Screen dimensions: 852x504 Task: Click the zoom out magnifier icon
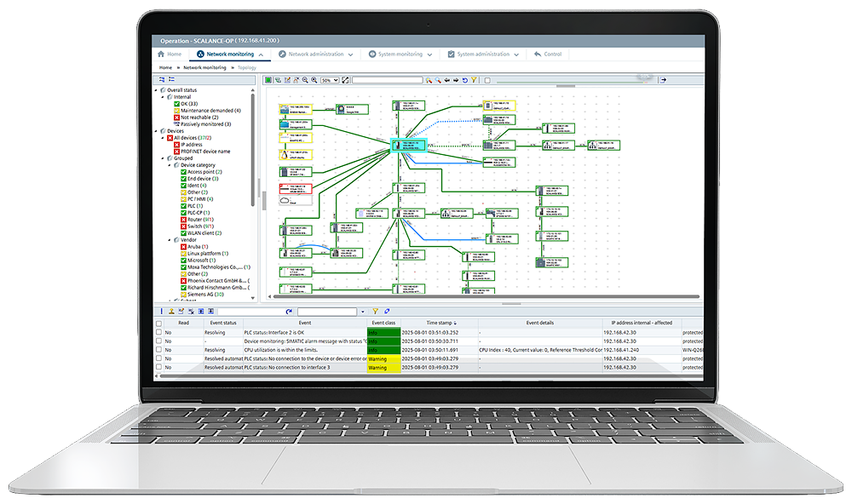(305, 80)
